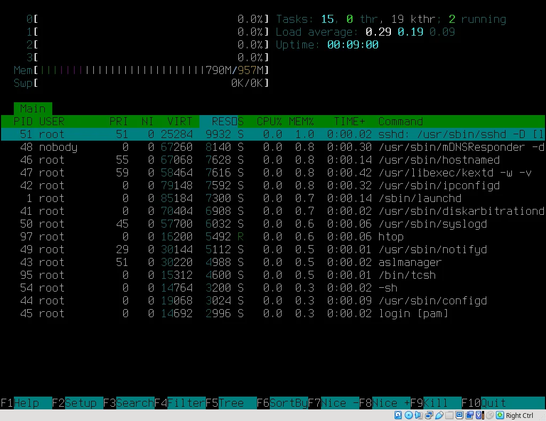This screenshot has height=421, width=546.
Task: Click F10 Quit to exit htop
Action: point(503,403)
